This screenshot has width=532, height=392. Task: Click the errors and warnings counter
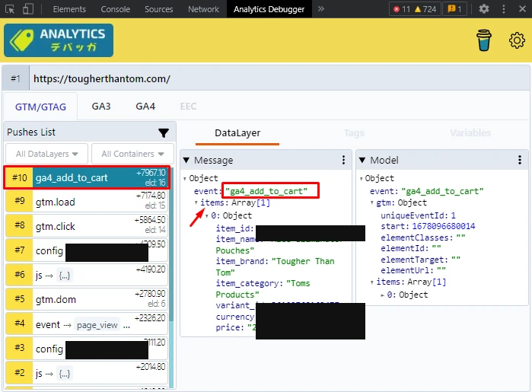(x=415, y=9)
